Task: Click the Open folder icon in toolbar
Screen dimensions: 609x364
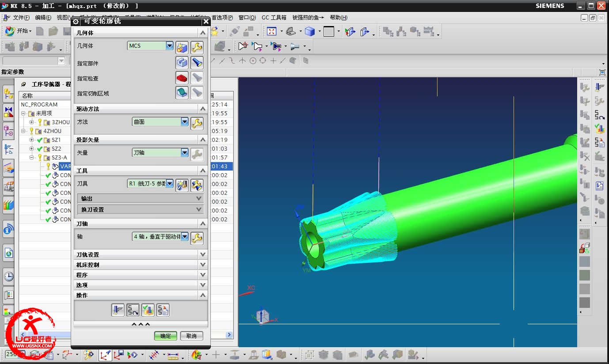Action: (53, 31)
